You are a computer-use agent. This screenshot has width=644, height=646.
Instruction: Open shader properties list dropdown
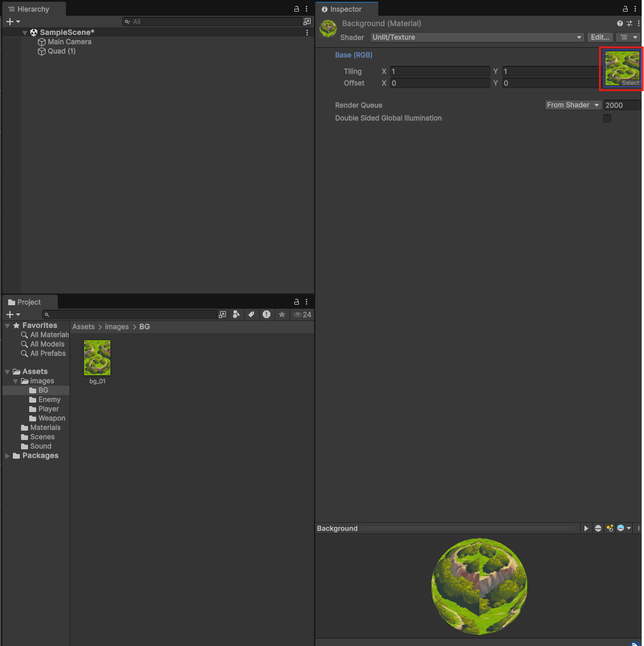pyautogui.click(x=629, y=37)
